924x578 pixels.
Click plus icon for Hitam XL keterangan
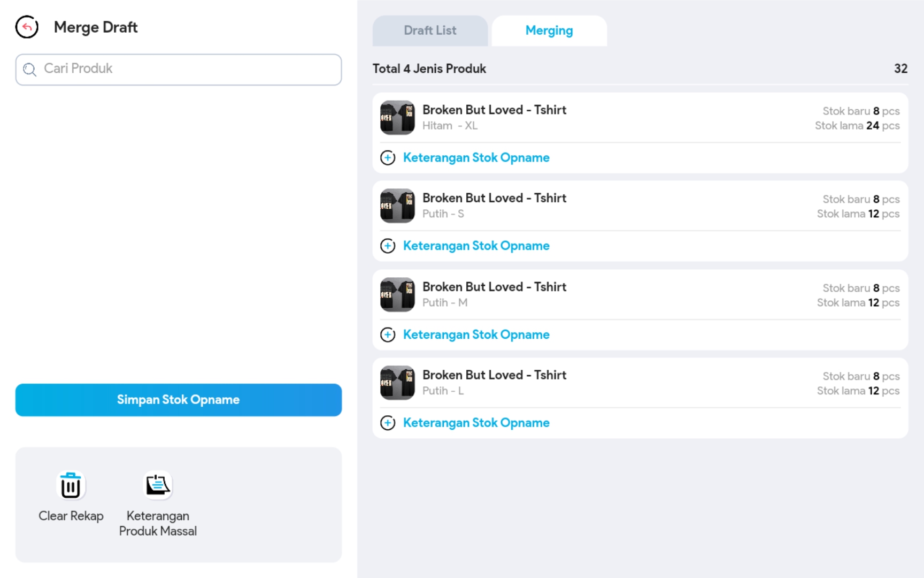(x=388, y=158)
